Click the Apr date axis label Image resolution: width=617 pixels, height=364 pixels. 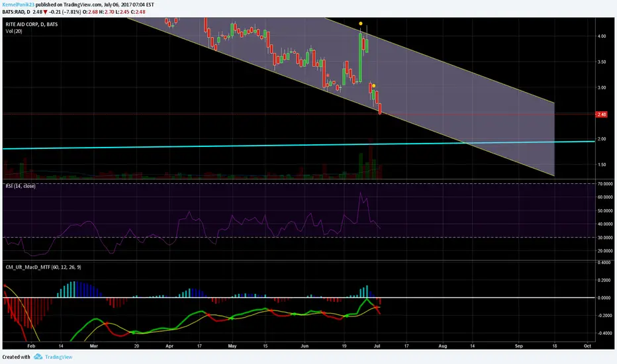click(x=169, y=346)
